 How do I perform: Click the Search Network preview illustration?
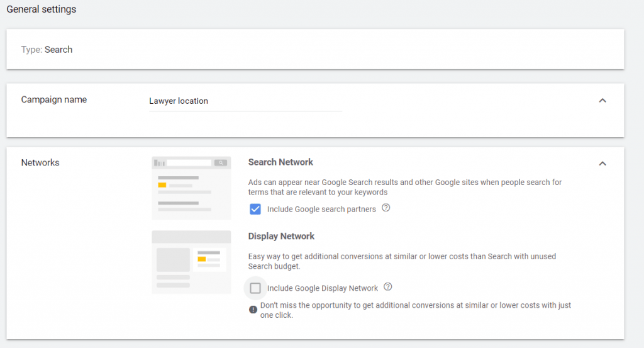[x=191, y=188]
